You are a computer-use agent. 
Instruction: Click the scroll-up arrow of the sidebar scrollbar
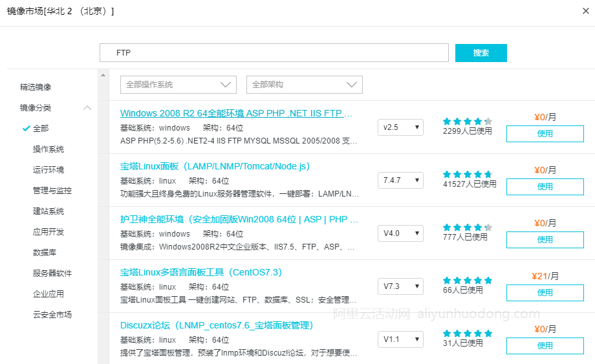pyautogui.click(x=103, y=75)
